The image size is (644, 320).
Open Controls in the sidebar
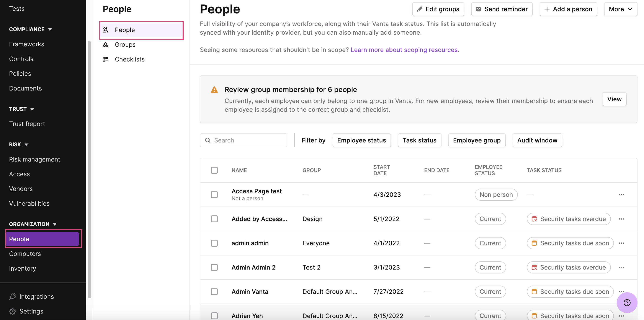pos(21,59)
